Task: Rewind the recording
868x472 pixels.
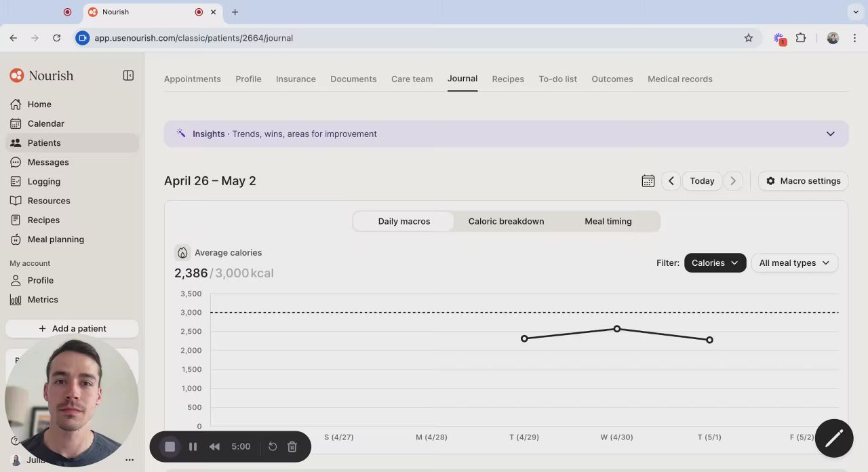Action: 214,446
